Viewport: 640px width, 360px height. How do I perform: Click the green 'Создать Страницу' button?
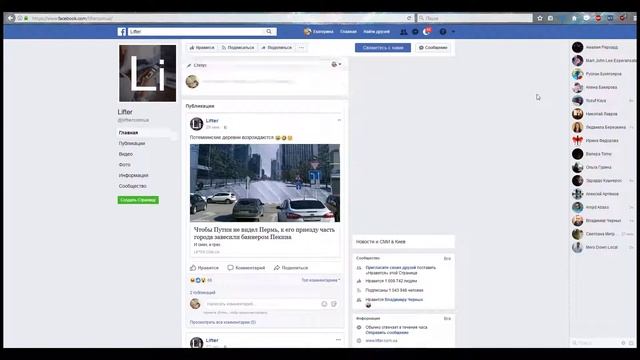[138, 200]
